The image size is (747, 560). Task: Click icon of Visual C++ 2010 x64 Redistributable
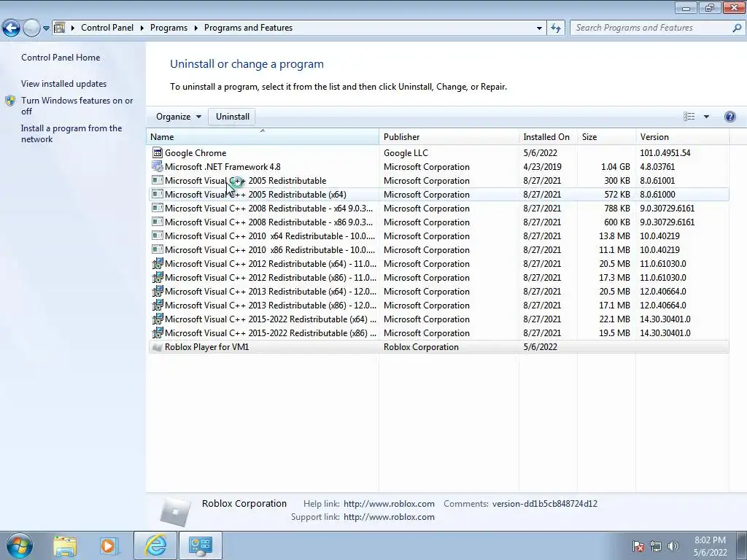pyautogui.click(x=158, y=236)
